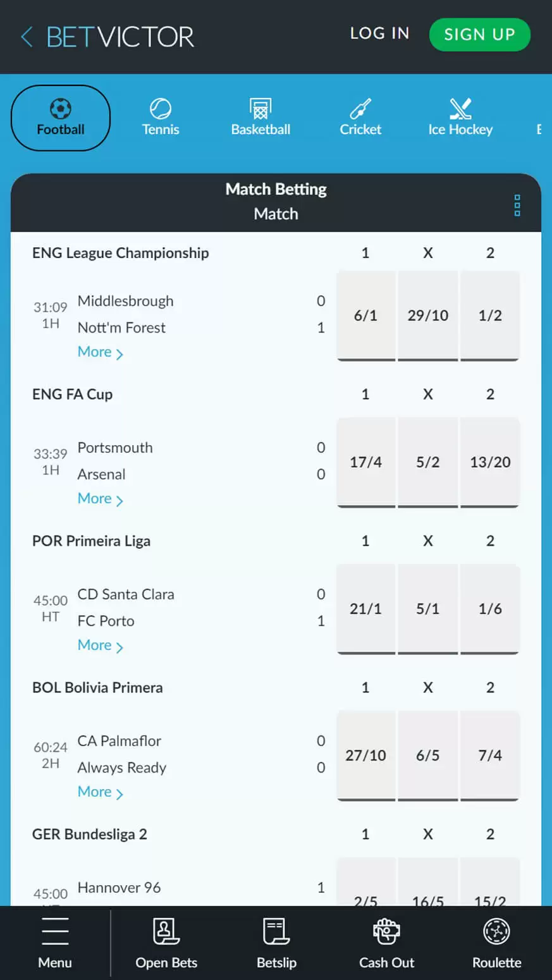The image size is (552, 980).
Task: Click the Log In link
Action: click(x=379, y=34)
